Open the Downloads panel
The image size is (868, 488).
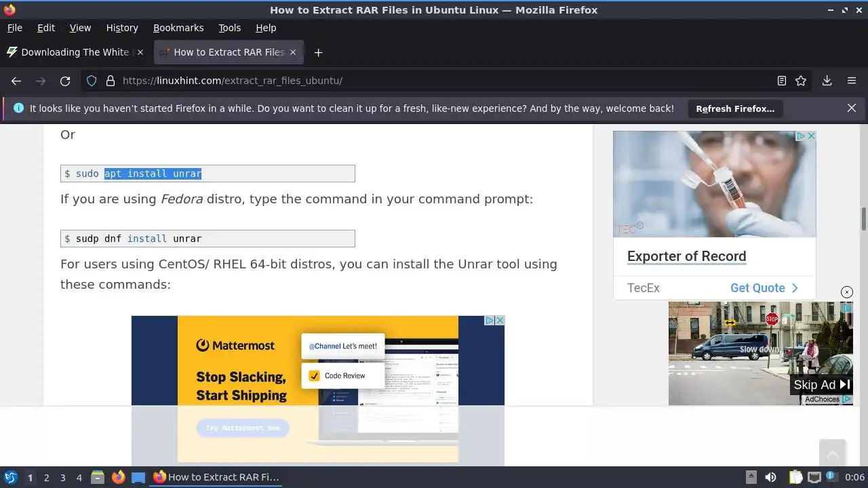(827, 81)
